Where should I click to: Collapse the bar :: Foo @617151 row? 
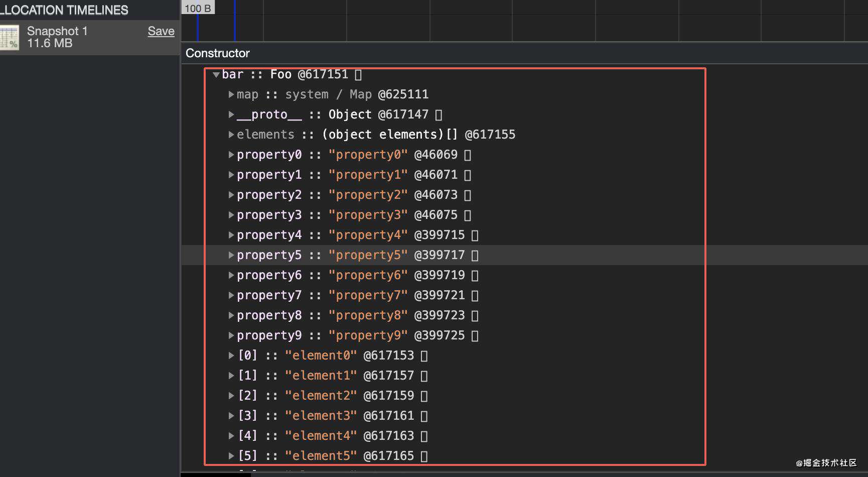(x=216, y=75)
